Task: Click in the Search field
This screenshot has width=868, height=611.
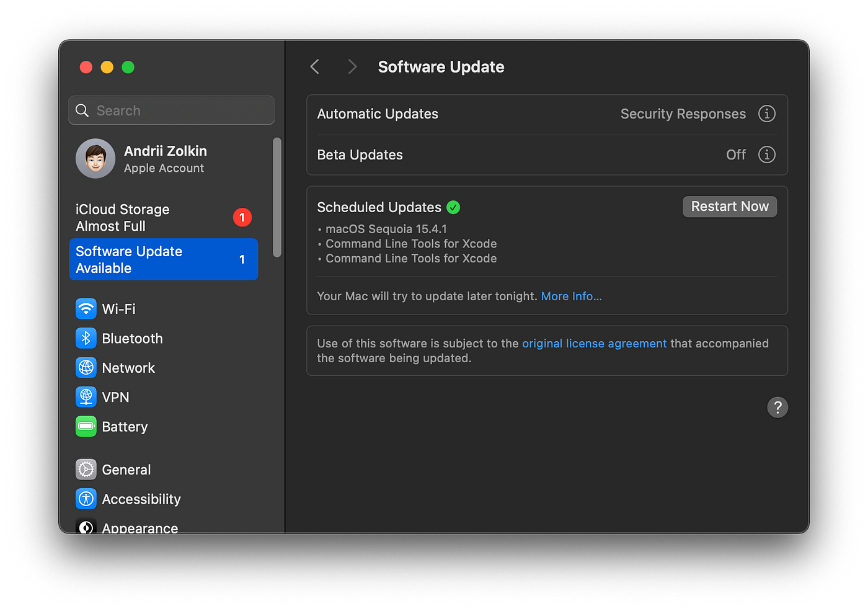Action: point(172,110)
